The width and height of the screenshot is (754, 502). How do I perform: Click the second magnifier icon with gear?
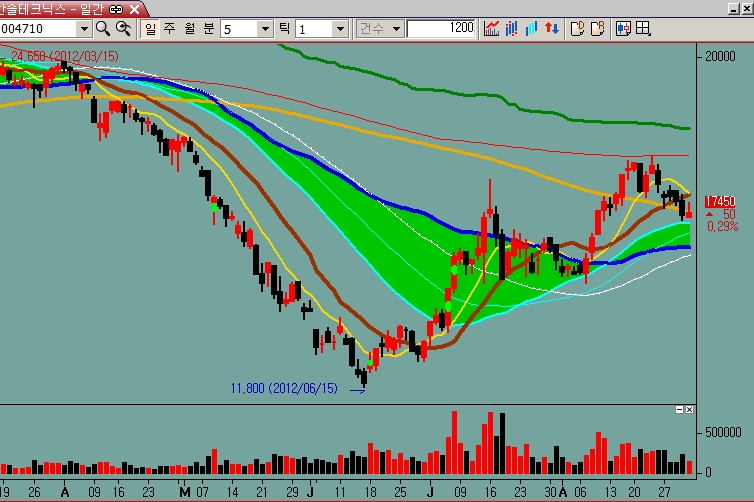[123, 28]
